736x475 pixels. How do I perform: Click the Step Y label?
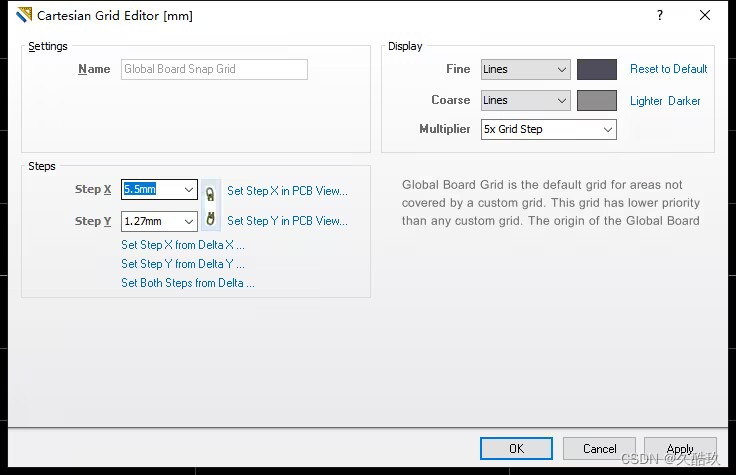pos(93,221)
